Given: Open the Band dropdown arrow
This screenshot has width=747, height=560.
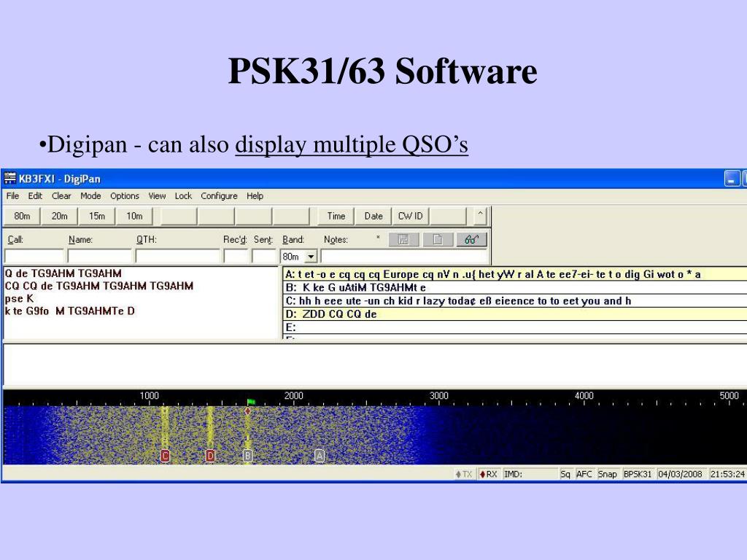Looking at the screenshot, I should tap(311, 257).
